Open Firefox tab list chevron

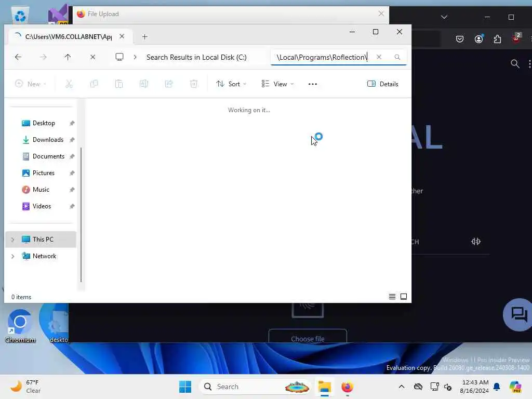[x=444, y=17]
